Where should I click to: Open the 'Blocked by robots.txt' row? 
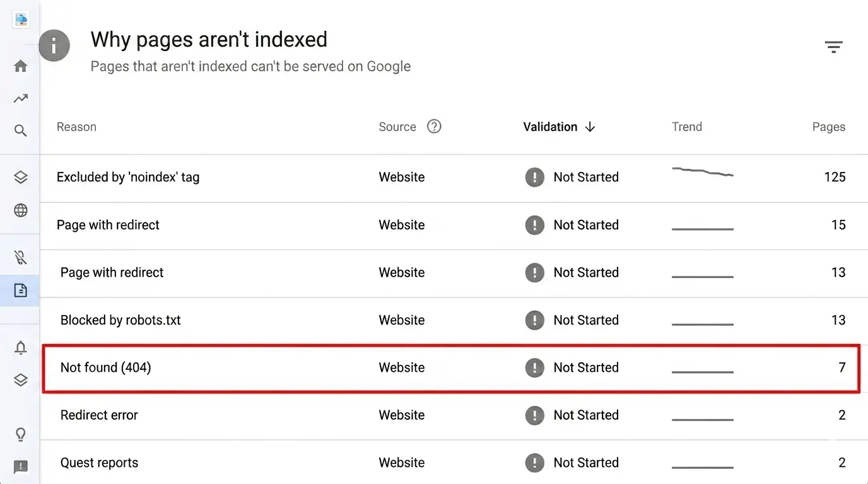[x=120, y=320]
